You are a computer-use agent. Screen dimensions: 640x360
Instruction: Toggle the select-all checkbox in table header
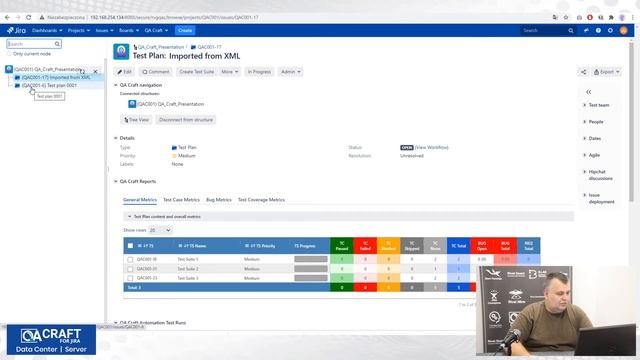click(x=130, y=246)
